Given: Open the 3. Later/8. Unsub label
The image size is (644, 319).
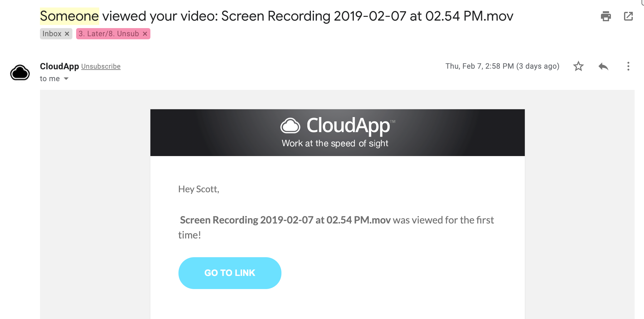Looking at the screenshot, I should 109,34.
